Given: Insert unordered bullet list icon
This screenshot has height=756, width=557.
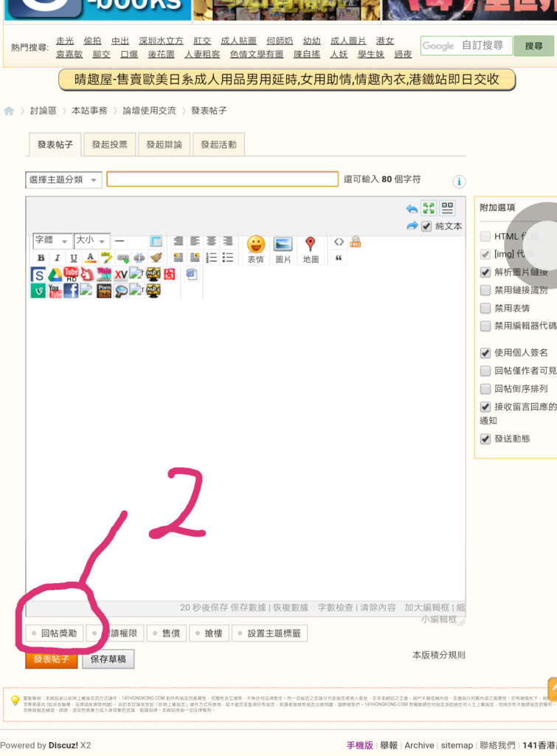Looking at the screenshot, I should [x=227, y=258].
